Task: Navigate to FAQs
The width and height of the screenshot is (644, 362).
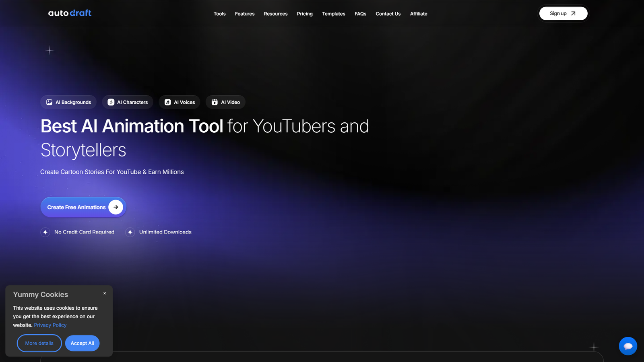Action: coord(360,14)
